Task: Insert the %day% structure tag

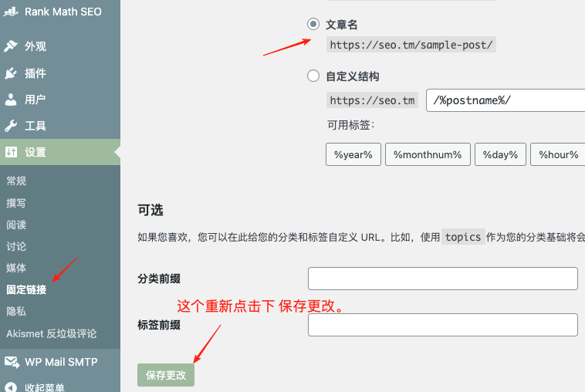Action: pyautogui.click(x=500, y=154)
